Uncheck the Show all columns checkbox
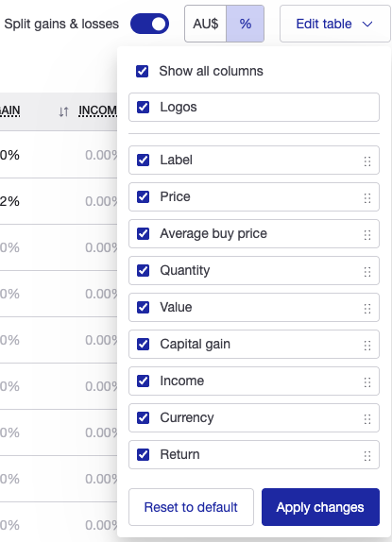The height and width of the screenshot is (542, 392). pyautogui.click(x=143, y=71)
